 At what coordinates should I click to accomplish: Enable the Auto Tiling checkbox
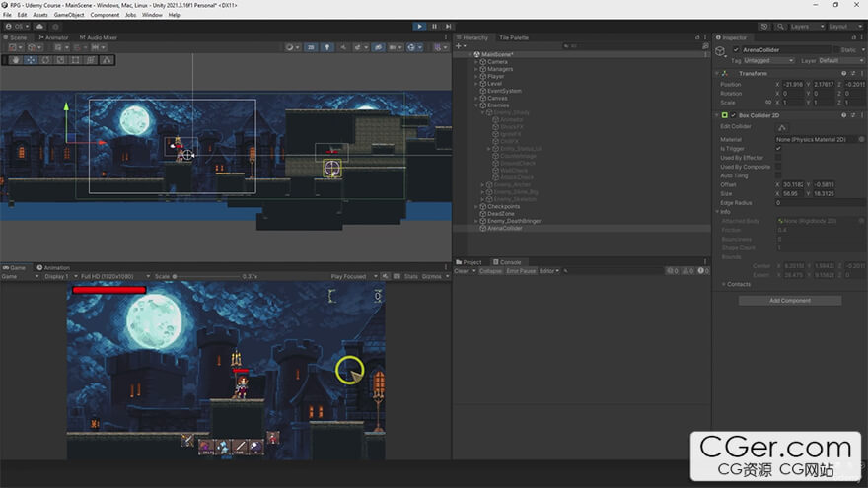point(778,175)
